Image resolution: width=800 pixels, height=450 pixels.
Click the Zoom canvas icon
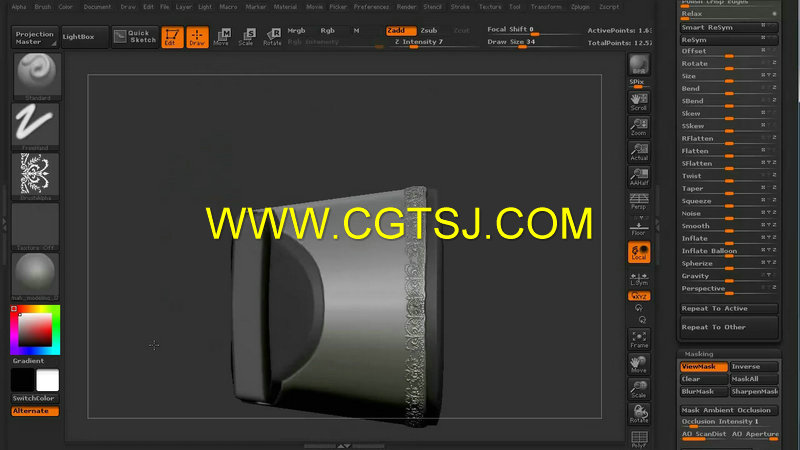pos(639,127)
